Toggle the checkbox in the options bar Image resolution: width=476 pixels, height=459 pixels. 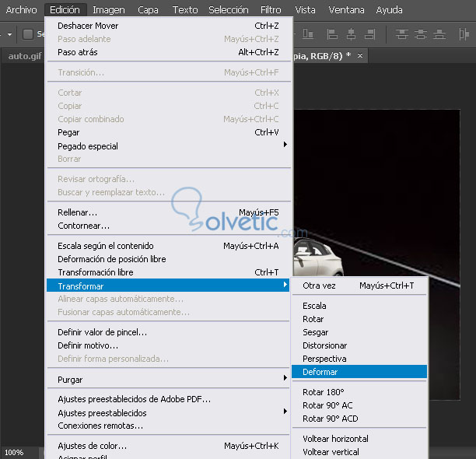click(x=28, y=34)
